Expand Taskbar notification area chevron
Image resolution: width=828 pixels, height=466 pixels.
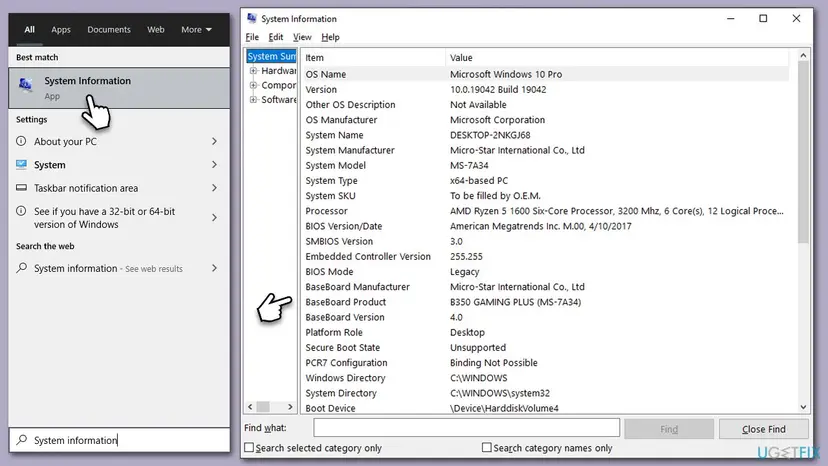pos(214,188)
